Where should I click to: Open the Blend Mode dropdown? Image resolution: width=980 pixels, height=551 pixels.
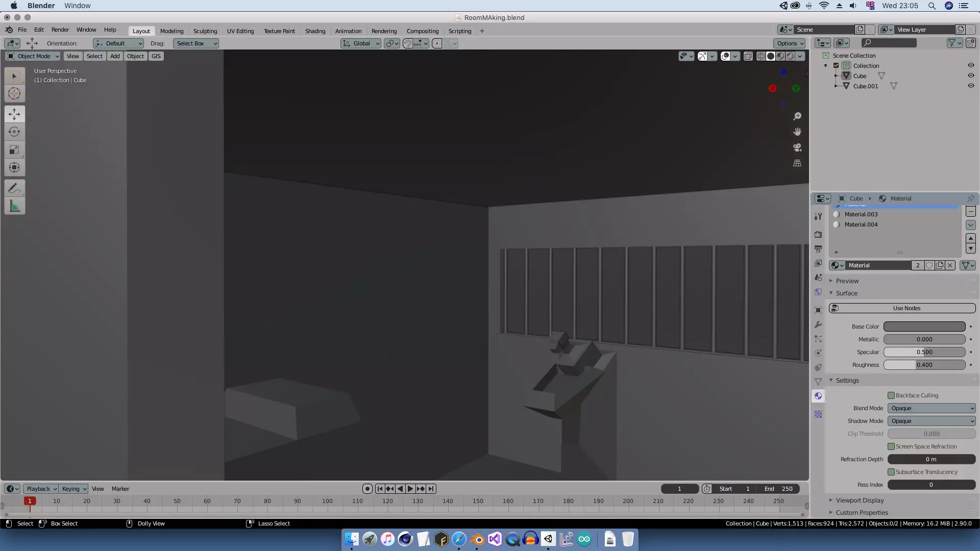coord(932,408)
